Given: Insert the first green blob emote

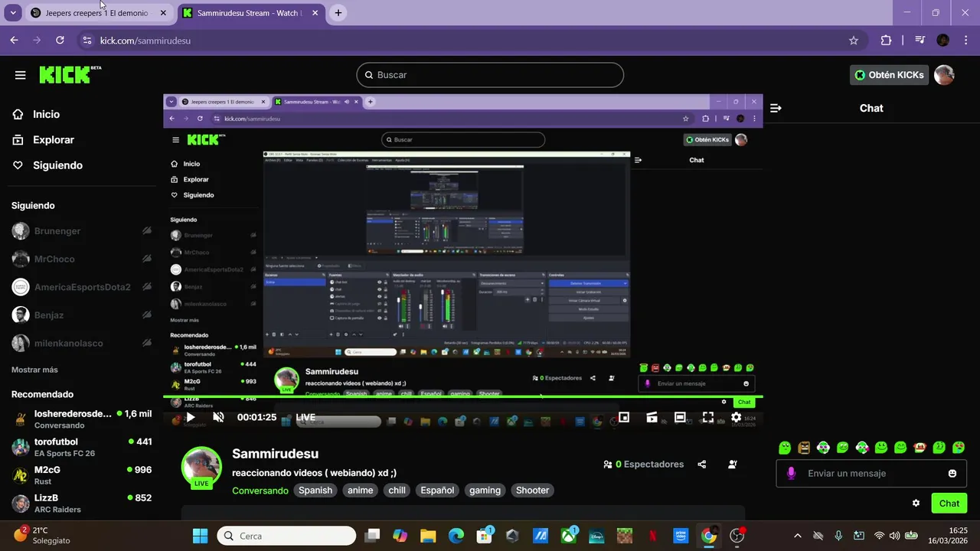Looking at the screenshot, I should 784,448.
